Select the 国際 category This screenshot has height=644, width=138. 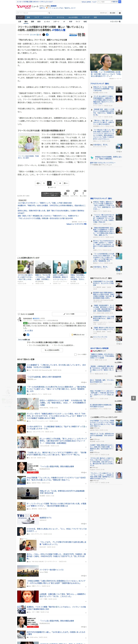32,21
